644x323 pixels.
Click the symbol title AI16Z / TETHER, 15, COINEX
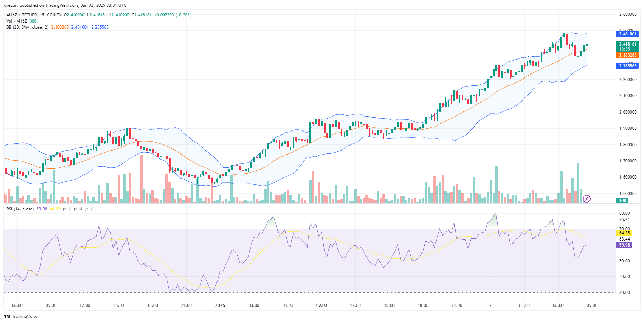[x=34, y=15]
